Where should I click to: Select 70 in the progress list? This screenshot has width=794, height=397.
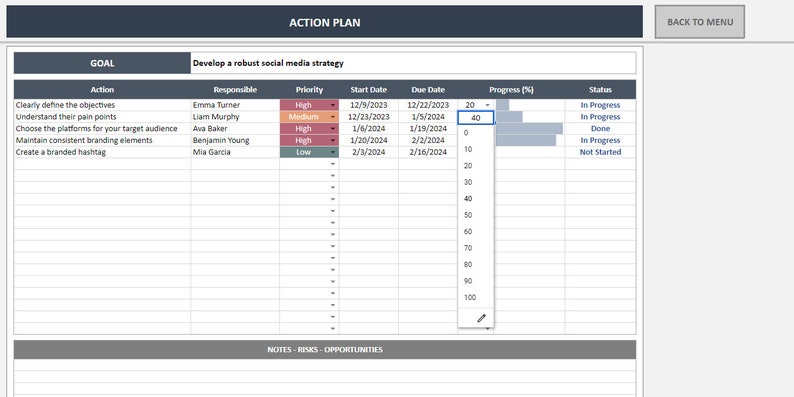click(468, 248)
